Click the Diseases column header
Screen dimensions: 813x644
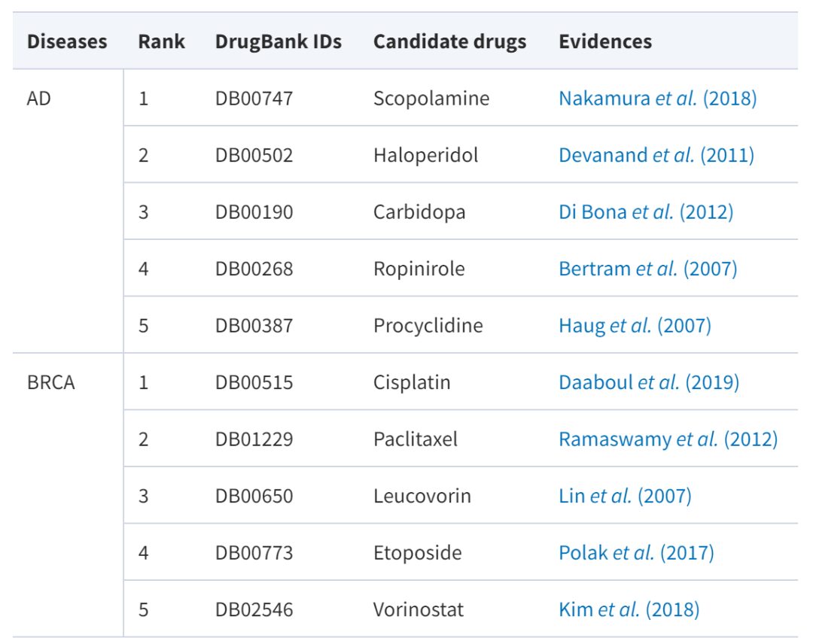coord(67,41)
